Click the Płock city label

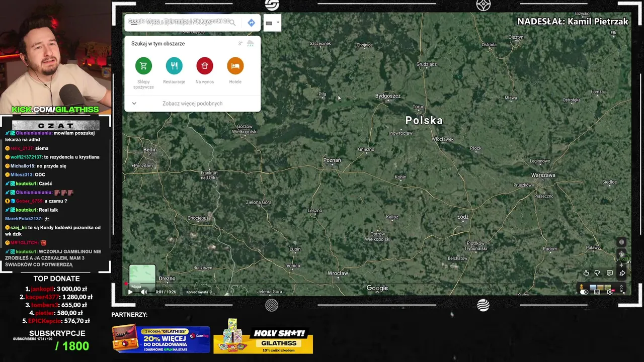point(475,148)
